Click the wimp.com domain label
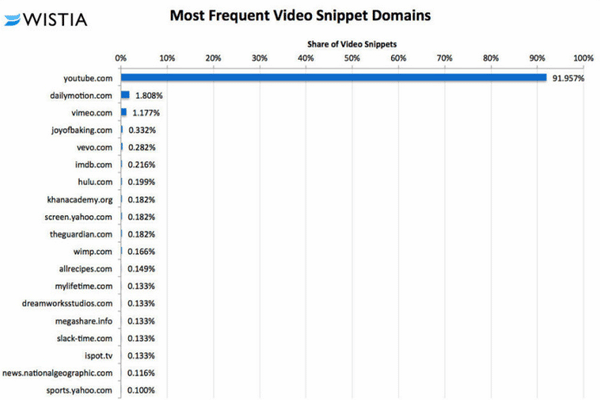Viewport: 600px width, 400px height. 93,252
